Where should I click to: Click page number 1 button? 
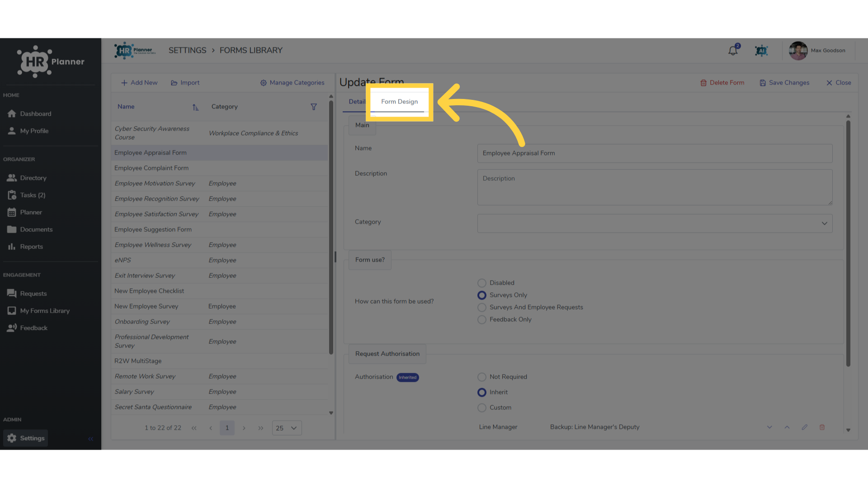[x=227, y=428]
